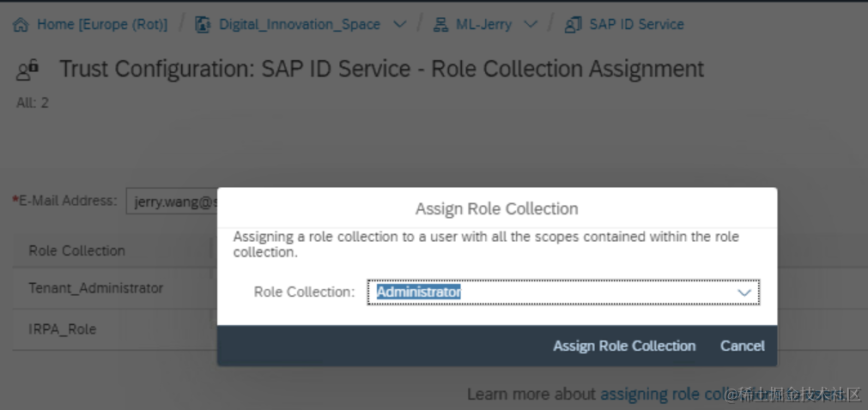Expand the chevron next to ML-Jerry
The width and height of the screenshot is (868, 410).
point(531,24)
